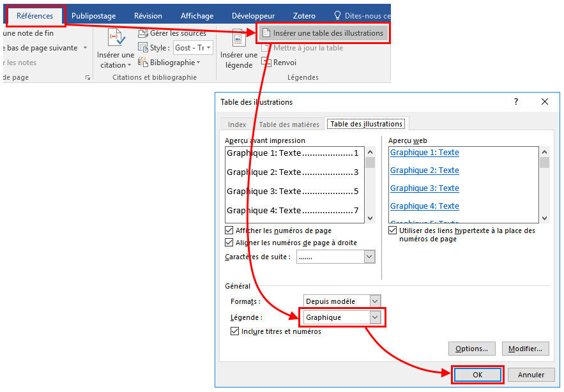Click the dialog help question mark
Screen dimensions: 564x392
coord(516,102)
